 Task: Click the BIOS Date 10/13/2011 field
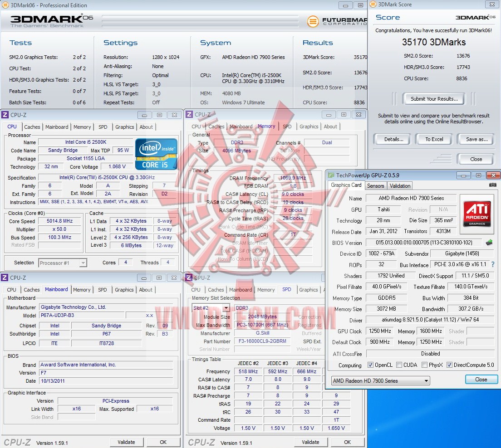tap(106, 381)
